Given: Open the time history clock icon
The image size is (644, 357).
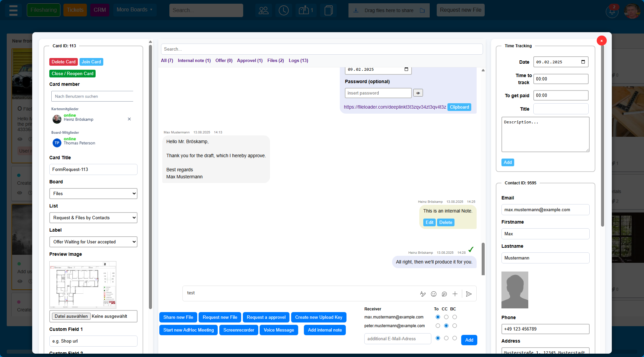Looking at the screenshot, I should pyautogui.click(x=283, y=10).
